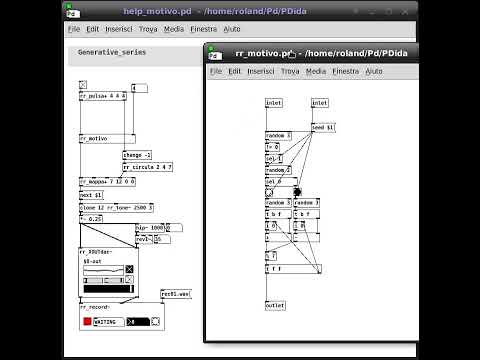Click the number box showing 35 beside rev1~
This screenshot has width=480, height=360.
pyautogui.click(x=162, y=239)
